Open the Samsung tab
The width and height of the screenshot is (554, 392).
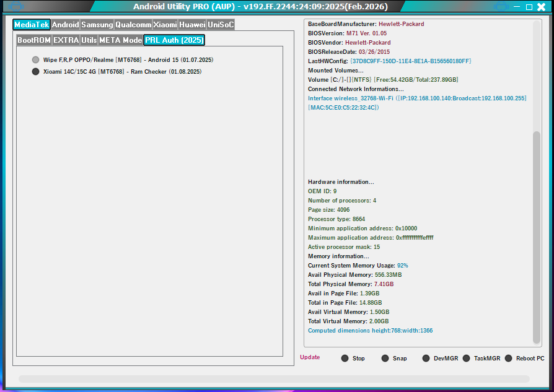tap(97, 25)
